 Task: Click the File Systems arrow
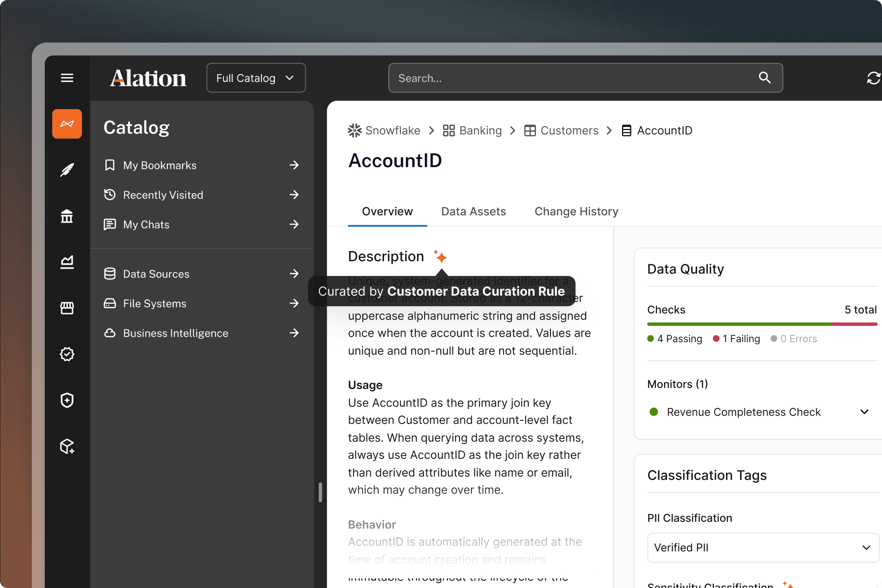point(294,303)
